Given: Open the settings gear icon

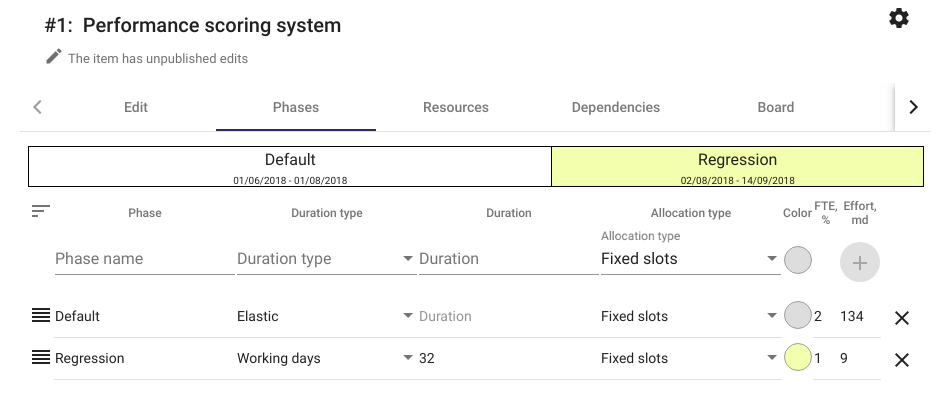Looking at the screenshot, I should click(x=899, y=18).
